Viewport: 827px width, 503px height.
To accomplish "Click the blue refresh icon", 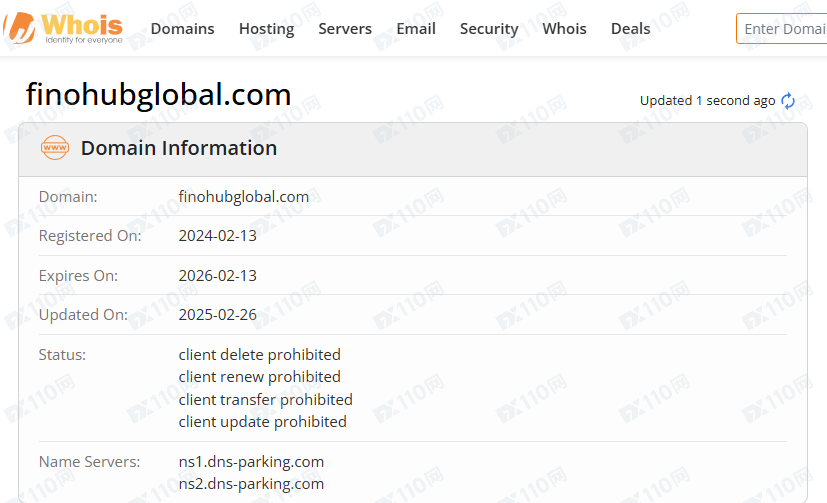I will [x=788, y=101].
